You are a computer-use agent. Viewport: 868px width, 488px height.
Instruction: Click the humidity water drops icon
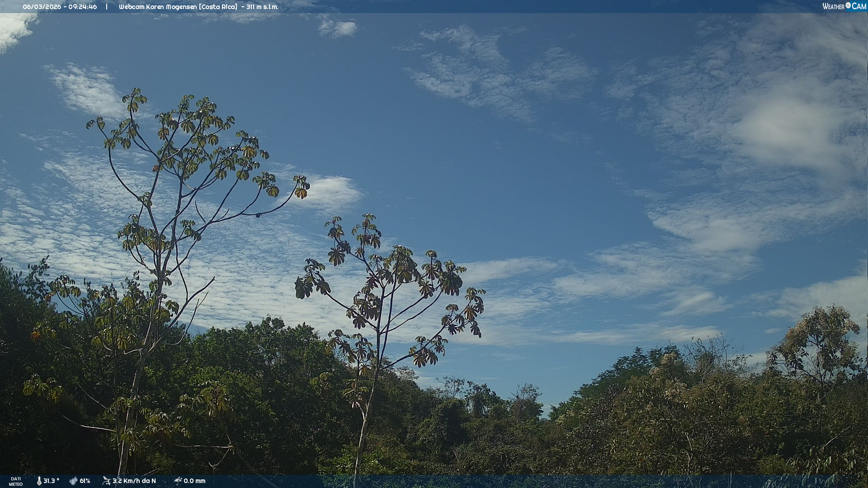[73, 481]
